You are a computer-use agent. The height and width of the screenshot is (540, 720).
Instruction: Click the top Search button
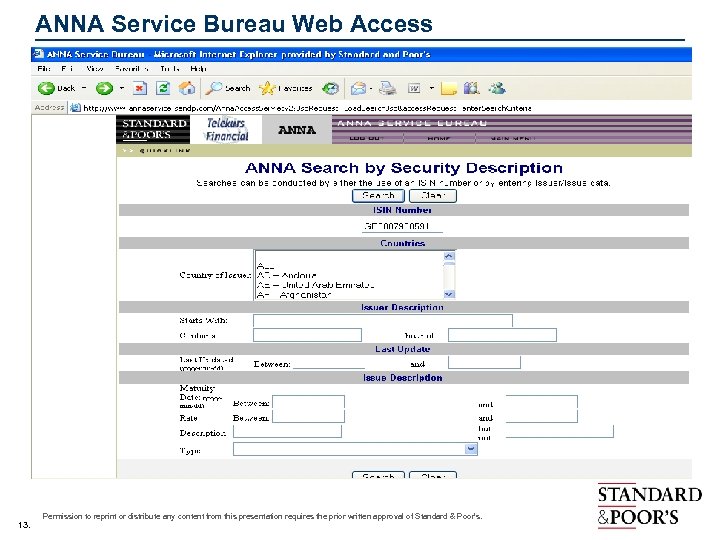378,196
